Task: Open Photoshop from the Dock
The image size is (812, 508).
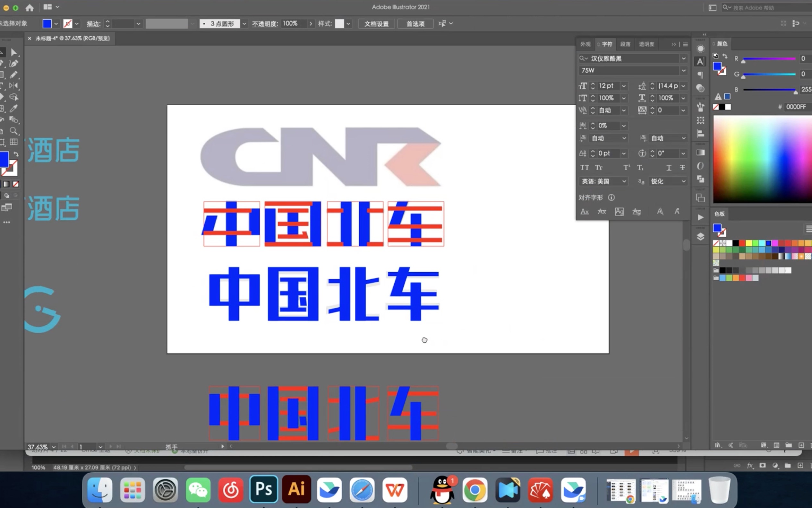Action: click(263, 489)
